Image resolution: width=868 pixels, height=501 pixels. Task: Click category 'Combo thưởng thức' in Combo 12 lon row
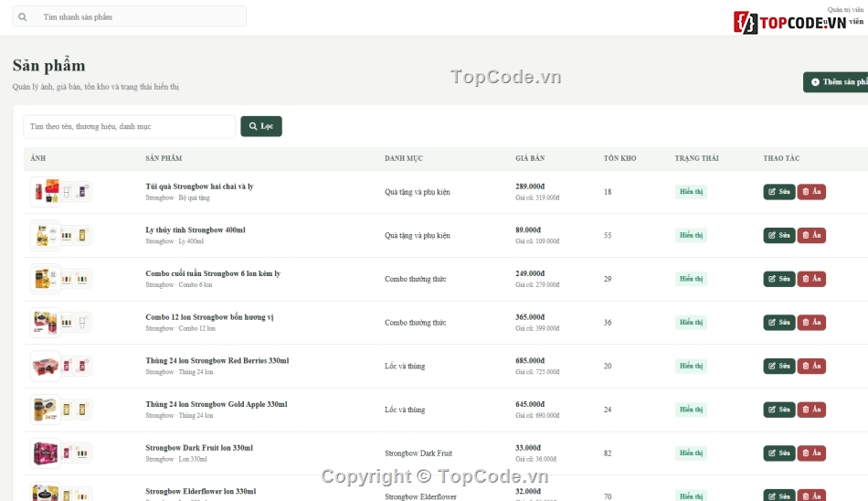click(415, 323)
